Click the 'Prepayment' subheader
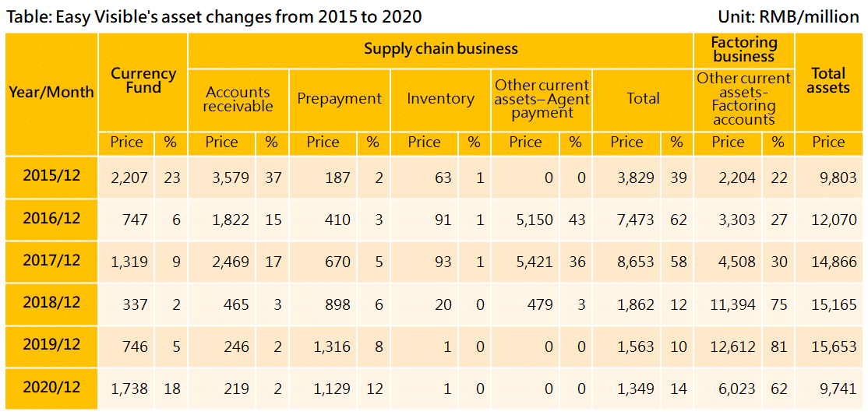Screen dimensions: 868x415 (340, 99)
